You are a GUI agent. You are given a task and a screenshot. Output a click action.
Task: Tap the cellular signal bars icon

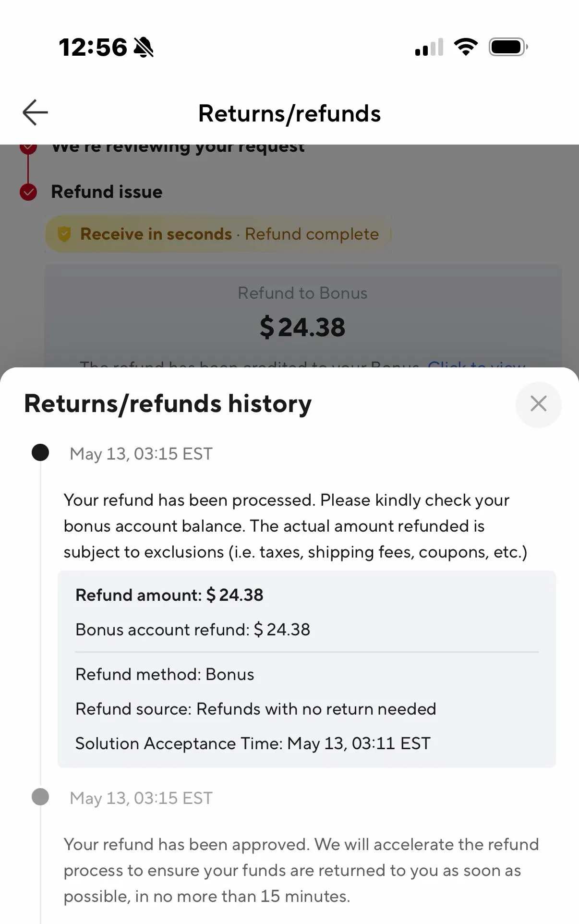tap(429, 47)
